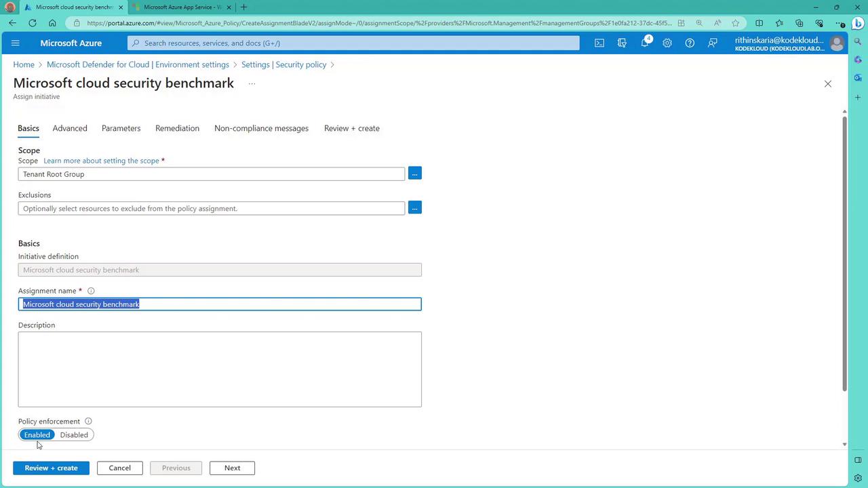This screenshot has width=868, height=488.
Task: Set Policy enforcement to Disabled
Action: (x=74, y=434)
